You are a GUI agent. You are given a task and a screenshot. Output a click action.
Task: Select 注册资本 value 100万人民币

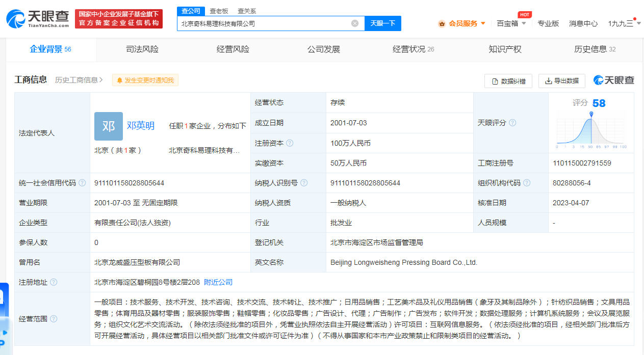pos(351,143)
